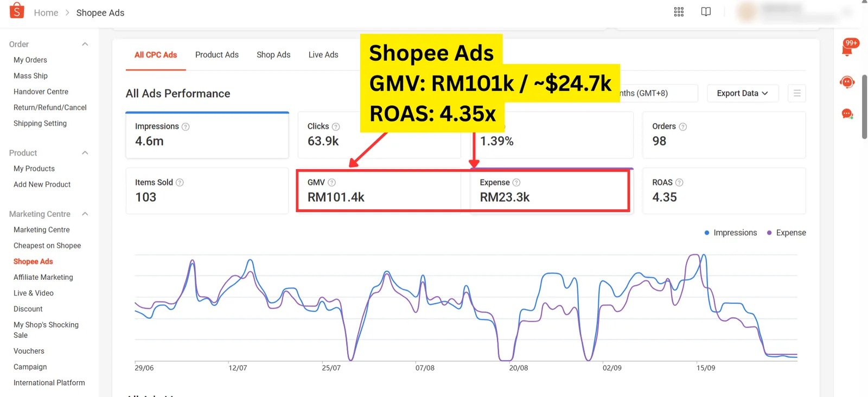The height and width of the screenshot is (397, 868).
Task: Show Clicks help tooltip icon
Action: 336,127
